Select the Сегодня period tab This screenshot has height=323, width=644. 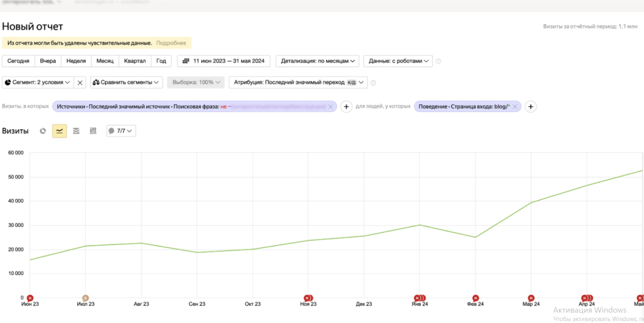[x=18, y=61]
